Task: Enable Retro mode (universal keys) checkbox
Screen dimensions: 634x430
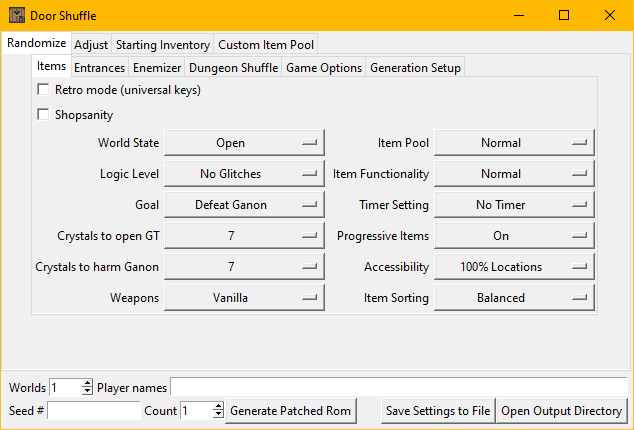Action: coord(43,90)
